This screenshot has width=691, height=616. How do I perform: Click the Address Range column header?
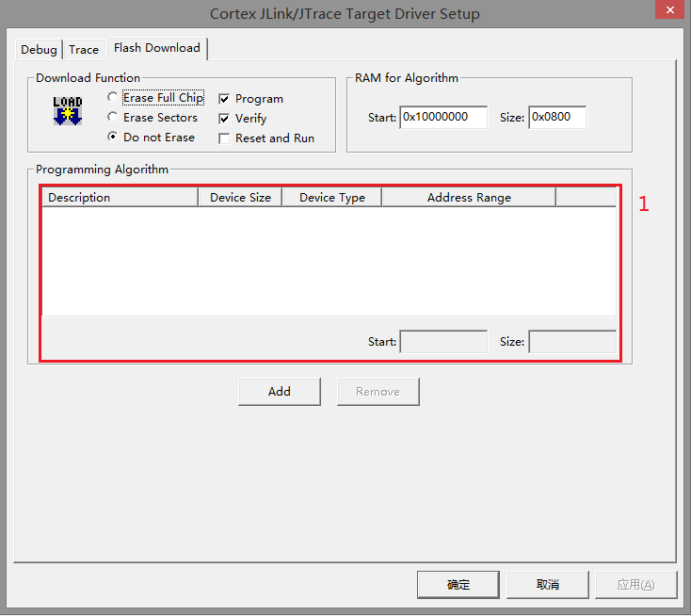tap(469, 197)
